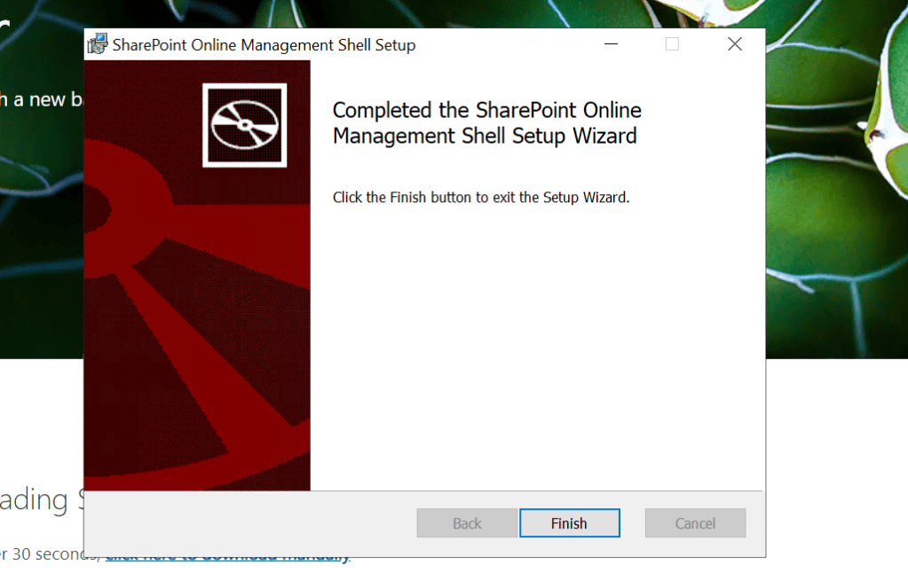Click the green leaf hero image behind dialog
This screenshot has width=908, height=588.
834,222
